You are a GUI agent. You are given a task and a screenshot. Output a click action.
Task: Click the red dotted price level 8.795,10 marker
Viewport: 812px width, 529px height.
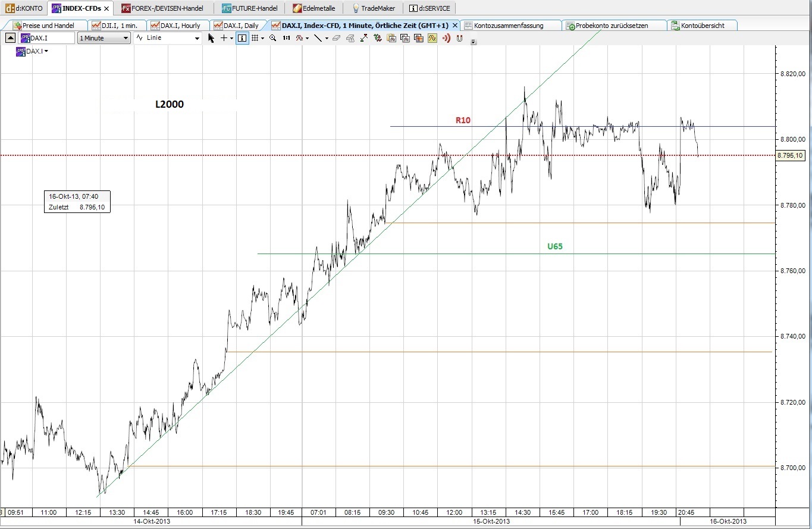coord(791,155)
